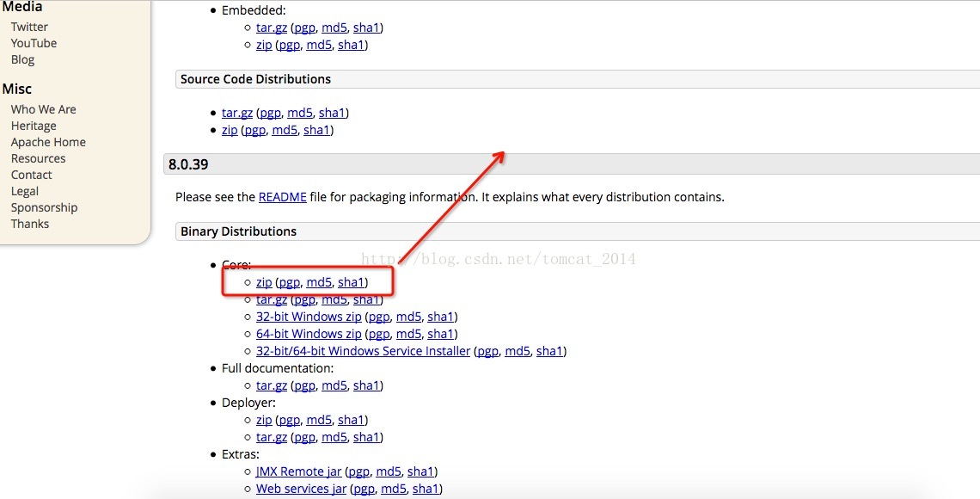Viewport: 980px width, 499px height.
Task: Visit the Sponsorship sidebar link
Action: click(x=44, y=207)
